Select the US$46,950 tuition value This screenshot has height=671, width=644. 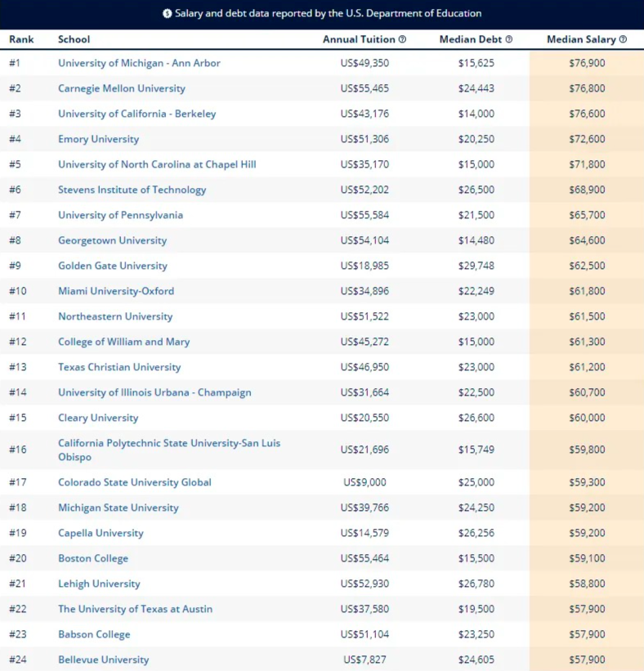[x=364, y=367]
